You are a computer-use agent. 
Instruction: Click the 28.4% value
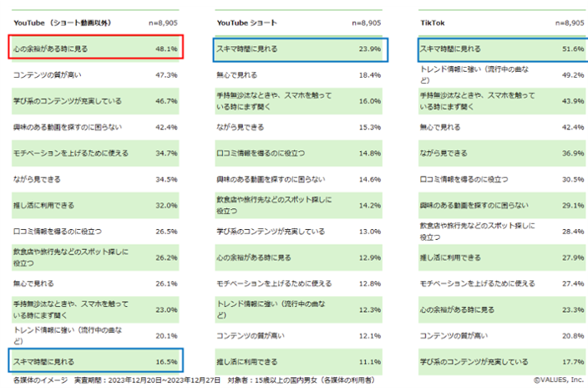[573, 232]
